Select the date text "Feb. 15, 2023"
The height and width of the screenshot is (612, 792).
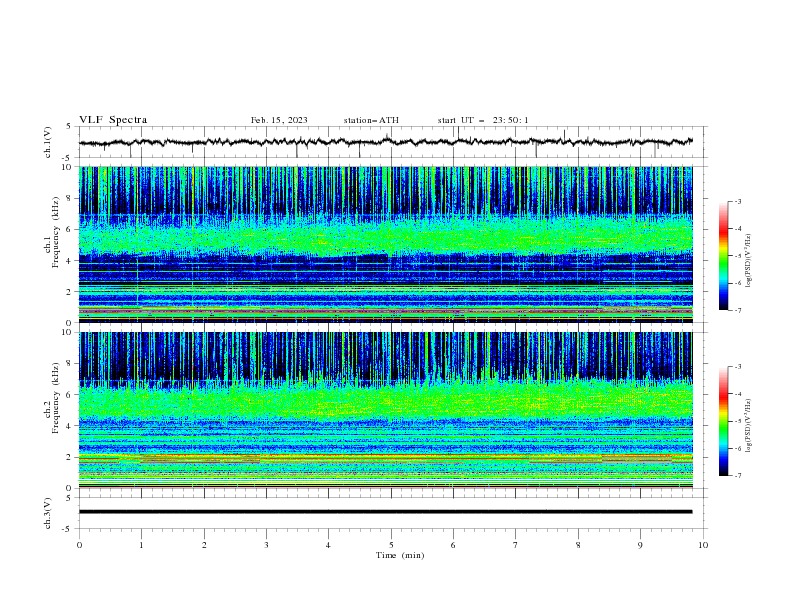click(x=279, y=120)
